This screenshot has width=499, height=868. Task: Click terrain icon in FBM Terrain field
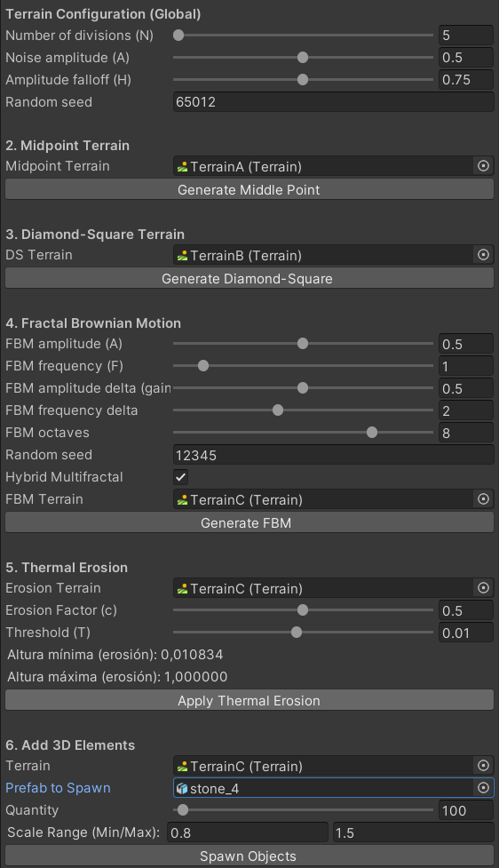pyautogui.click(x=182, y=500)
